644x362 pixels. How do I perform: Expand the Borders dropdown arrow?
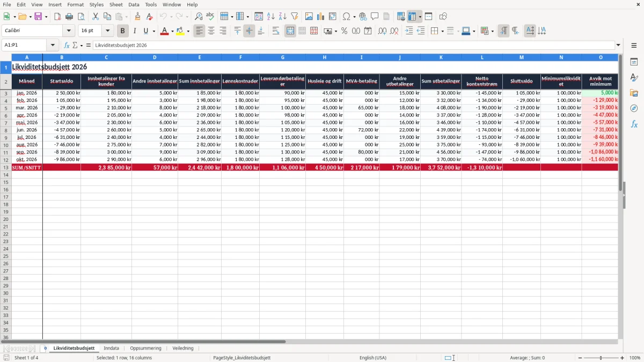[x=442, y=31]
